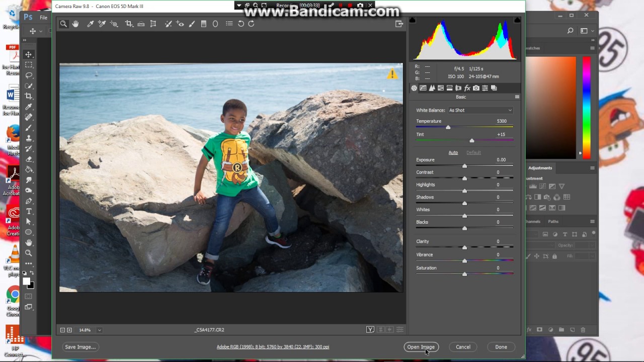Select Photoshop Lasso tool in left toolbar
The image size is (644, 362).
pyautogui.click(x=29, y=75)
